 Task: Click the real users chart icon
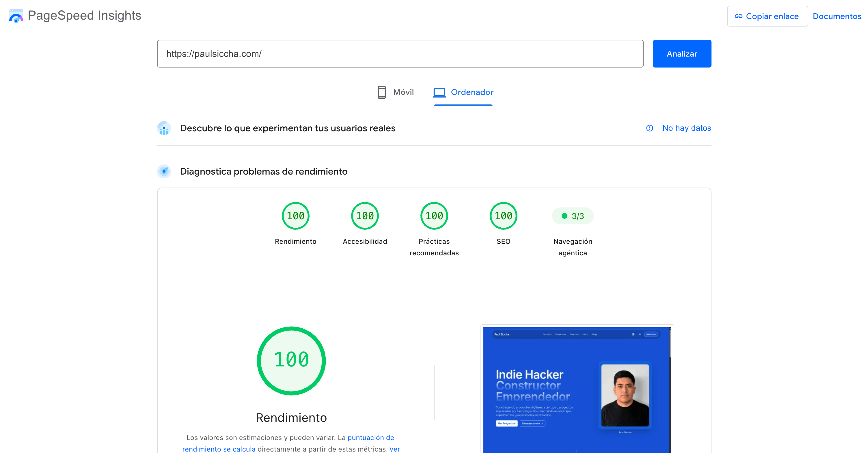tap(164, 128)
